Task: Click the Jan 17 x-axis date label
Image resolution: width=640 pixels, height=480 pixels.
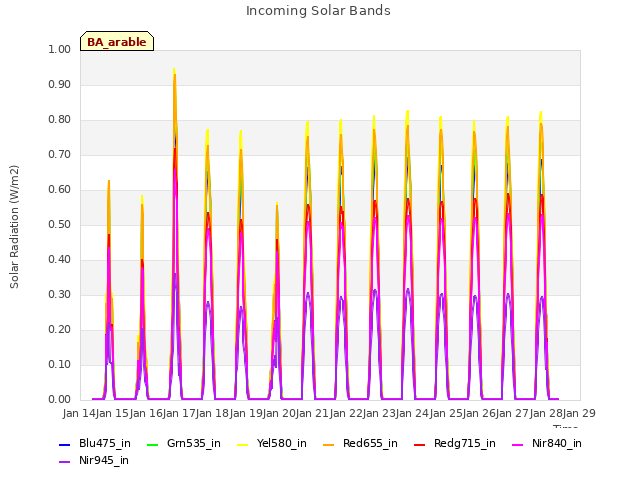Action: (179, 413)
